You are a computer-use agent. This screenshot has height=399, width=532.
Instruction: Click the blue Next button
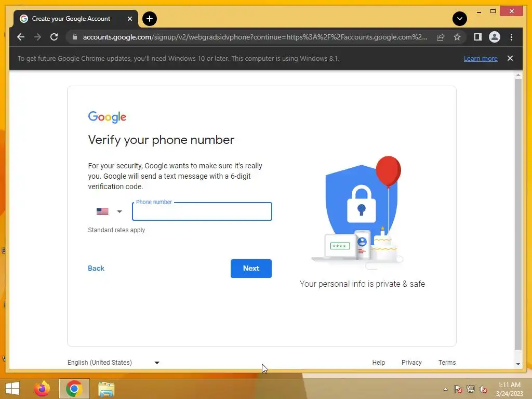point(251,269)
